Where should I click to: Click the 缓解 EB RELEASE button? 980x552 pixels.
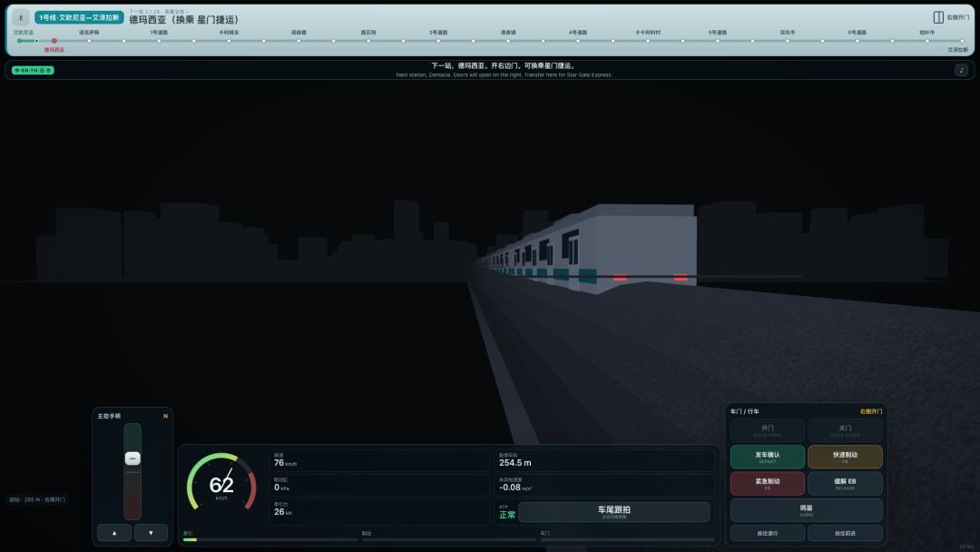pos(845,484)
